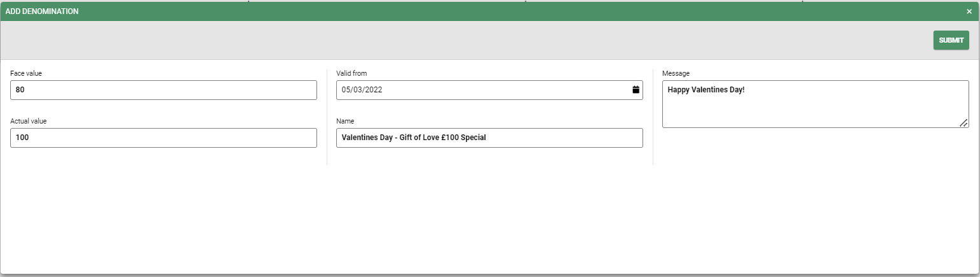Click the "Name" field label
980x277 pixels.
coord(345,121)
